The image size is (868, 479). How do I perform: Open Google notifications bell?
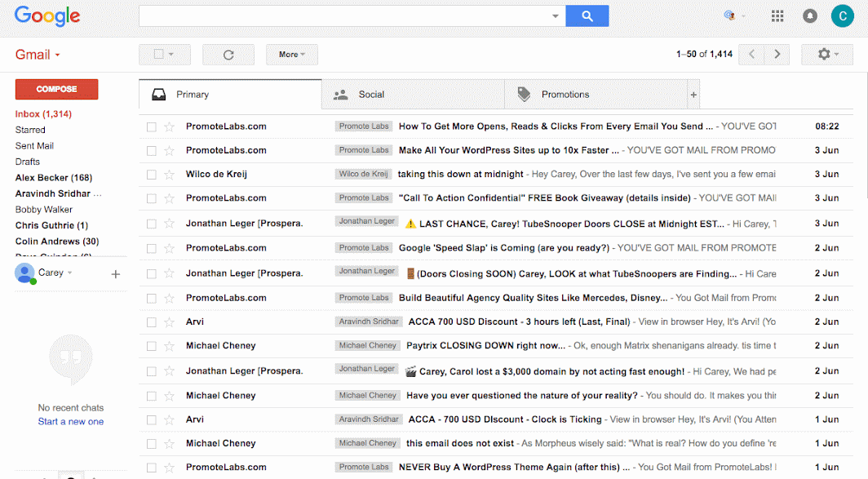point(810,16)
